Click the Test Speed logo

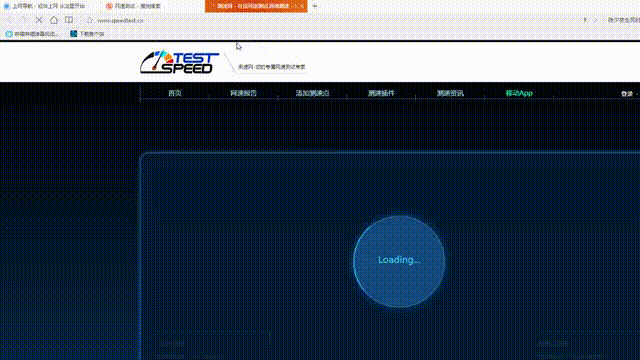pyautogui.click(x=180, y=62)
